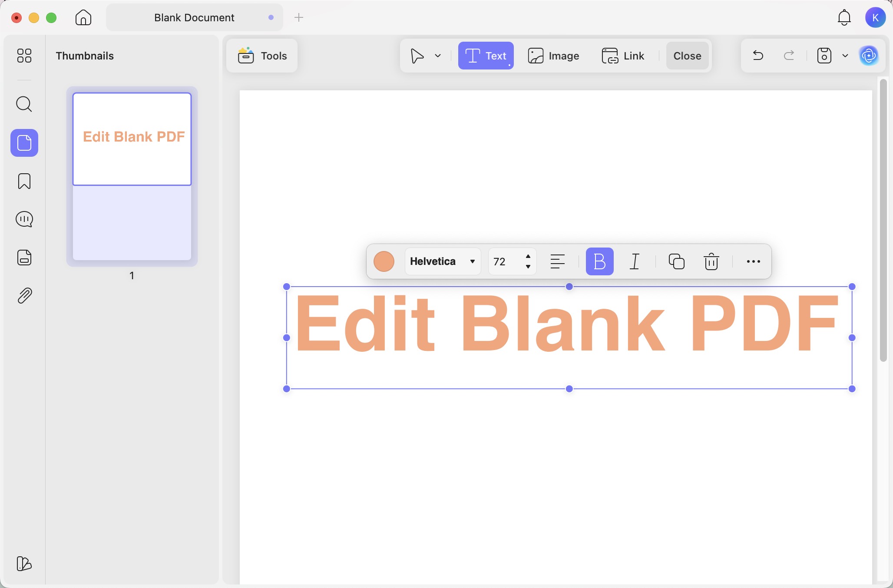Viewport: 893px width, 588px height.
Task: Click top-right text box resize handle
Action: click(852, 287)
